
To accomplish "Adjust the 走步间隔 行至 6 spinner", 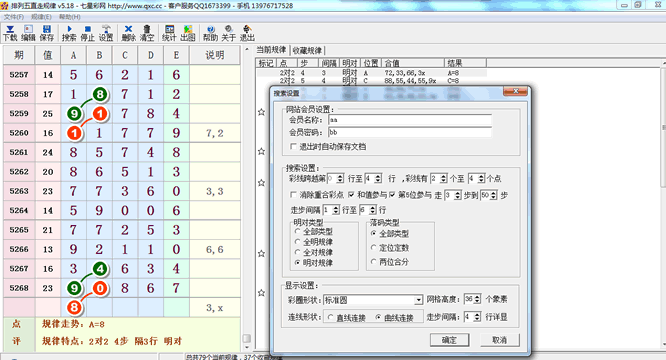I will [x=373, y=210].
